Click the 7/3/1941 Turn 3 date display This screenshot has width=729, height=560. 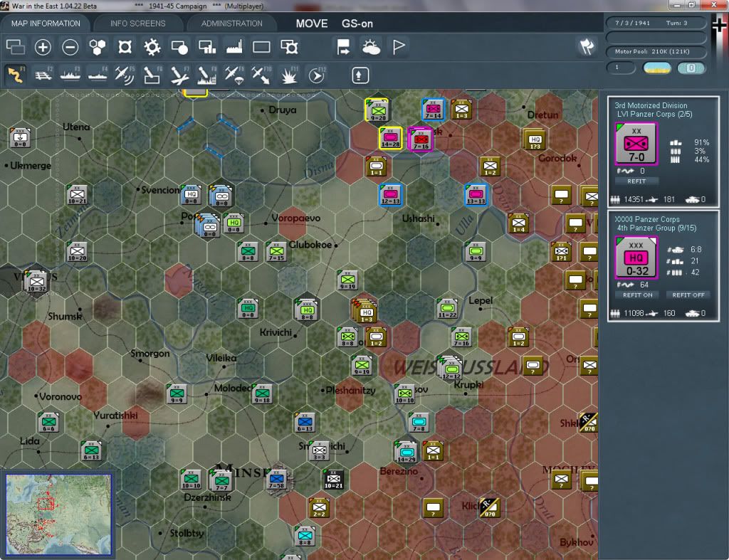656,23
